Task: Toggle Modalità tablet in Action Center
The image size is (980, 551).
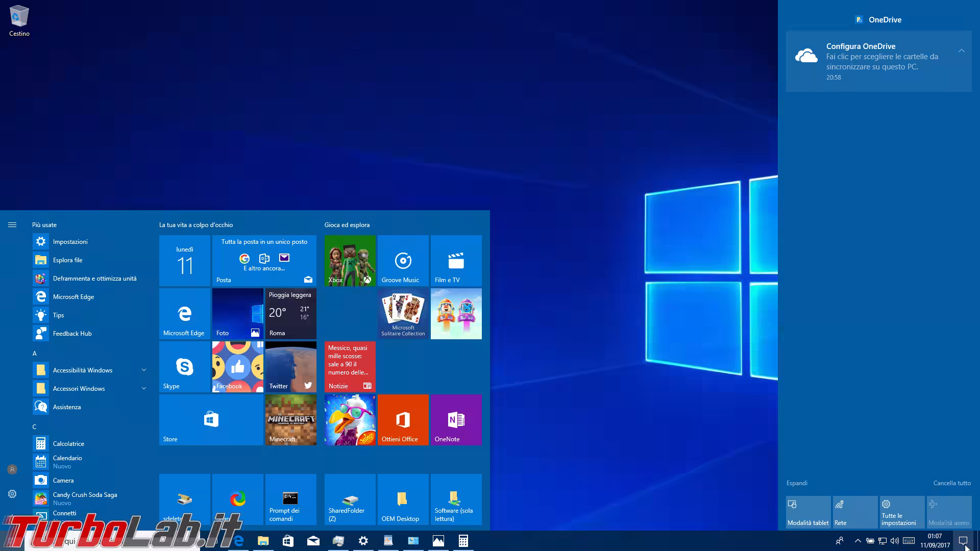Action: tap(808, 512)
